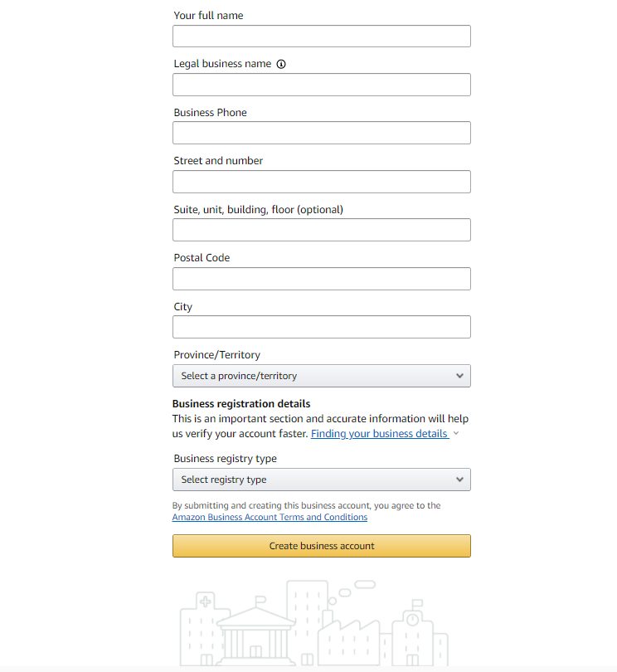This screenshot has height=672, width=617.
Task: Click inside the Your full name field
Action: pos(321,36)
